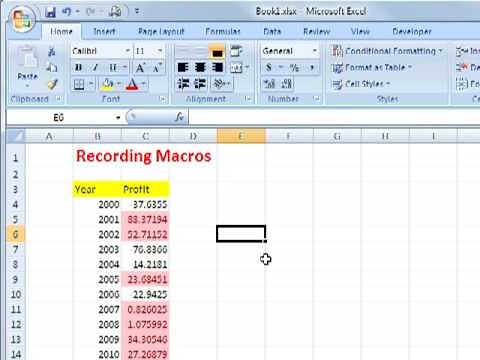
Task: Open the Calibri font name dropdown
Action: tap(128, 51)
